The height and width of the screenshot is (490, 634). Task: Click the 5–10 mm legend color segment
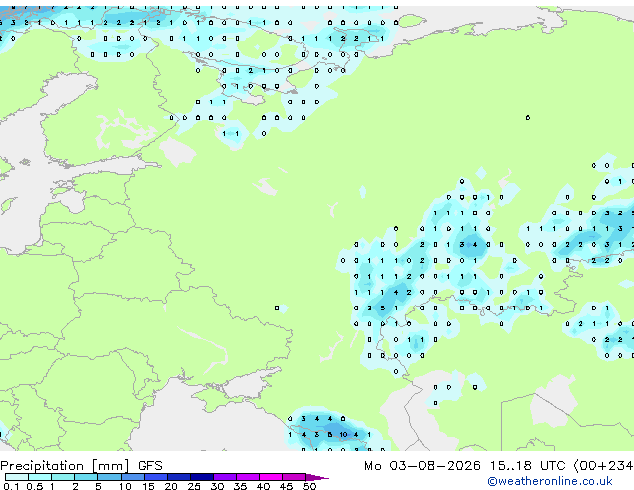[109, 477]
